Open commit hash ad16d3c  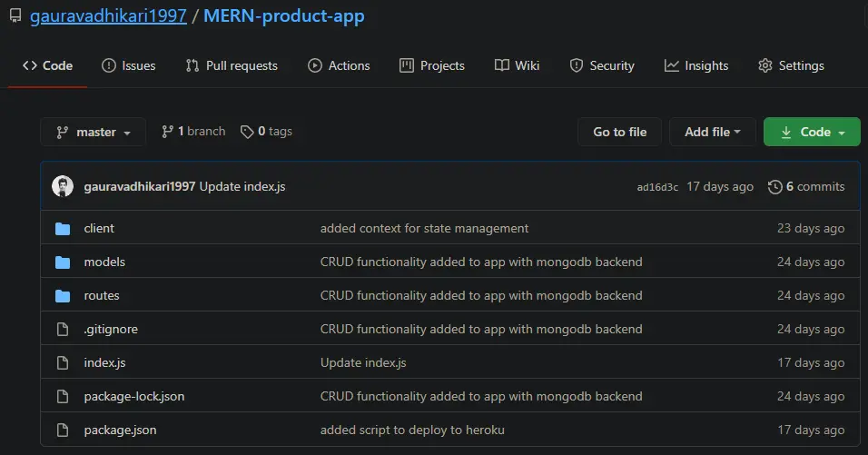pos(657,187)
